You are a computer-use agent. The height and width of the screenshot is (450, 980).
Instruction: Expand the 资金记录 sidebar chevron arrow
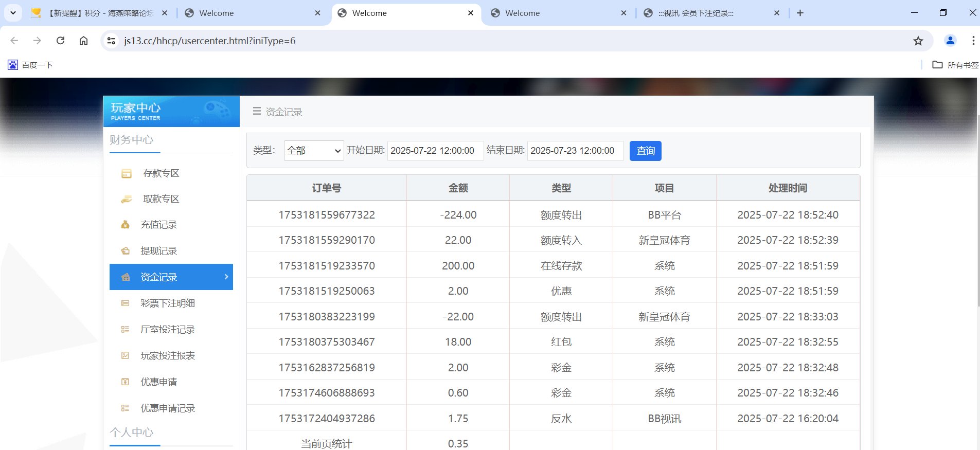(x=226, y=277)
